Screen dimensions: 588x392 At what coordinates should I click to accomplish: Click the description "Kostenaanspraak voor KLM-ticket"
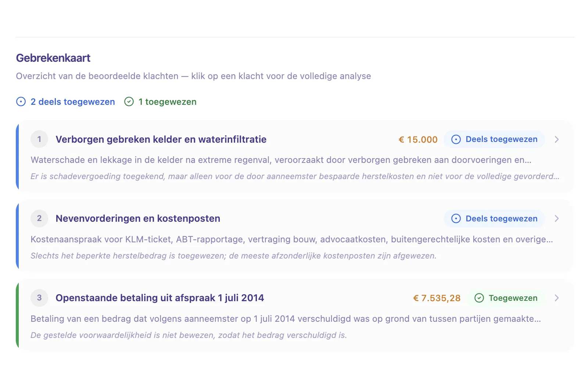pyautogui.click(x=292, y=239)
